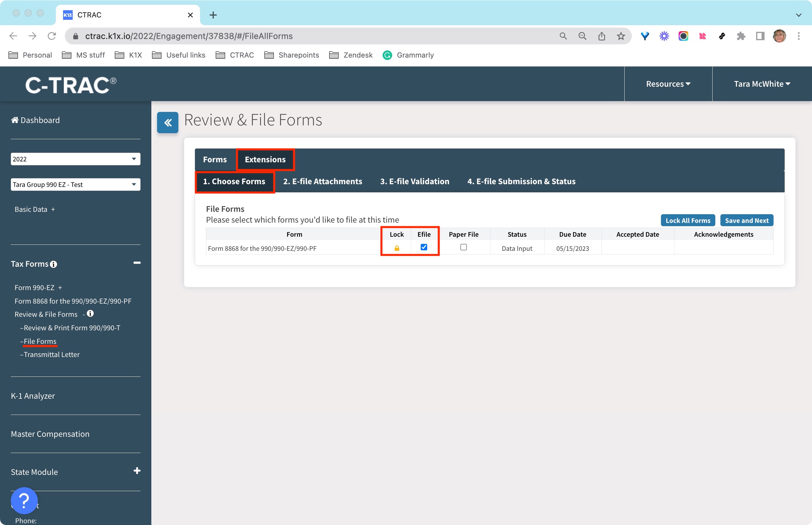Open the help chat bubble
The height and width of the screenshot is (525, 812).
tap(24, 500)
